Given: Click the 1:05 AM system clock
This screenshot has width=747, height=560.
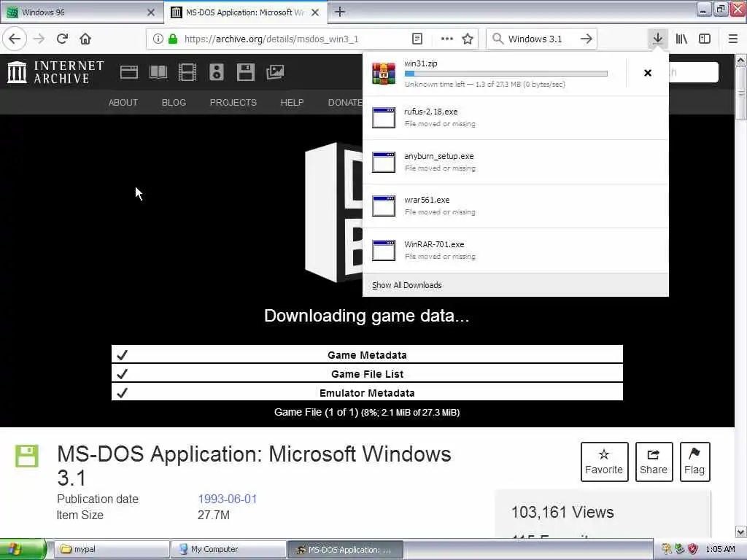Looking at the screenshot, I should click(x=720, y=549).
